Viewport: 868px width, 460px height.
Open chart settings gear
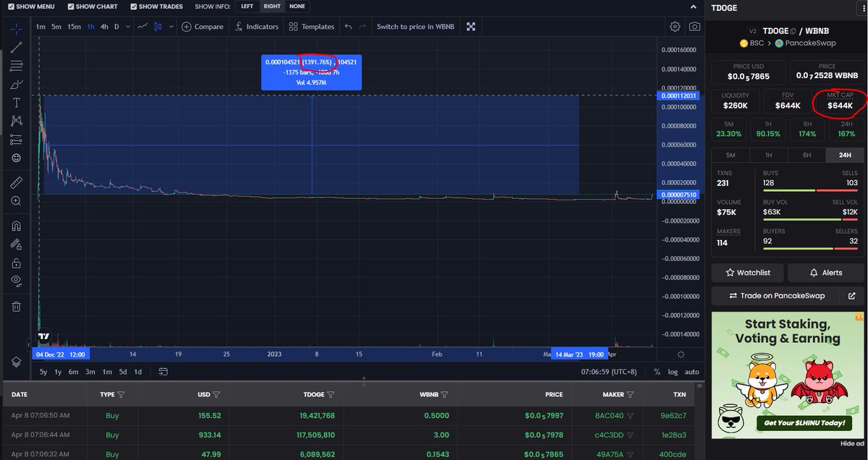[x=675, y=27]
